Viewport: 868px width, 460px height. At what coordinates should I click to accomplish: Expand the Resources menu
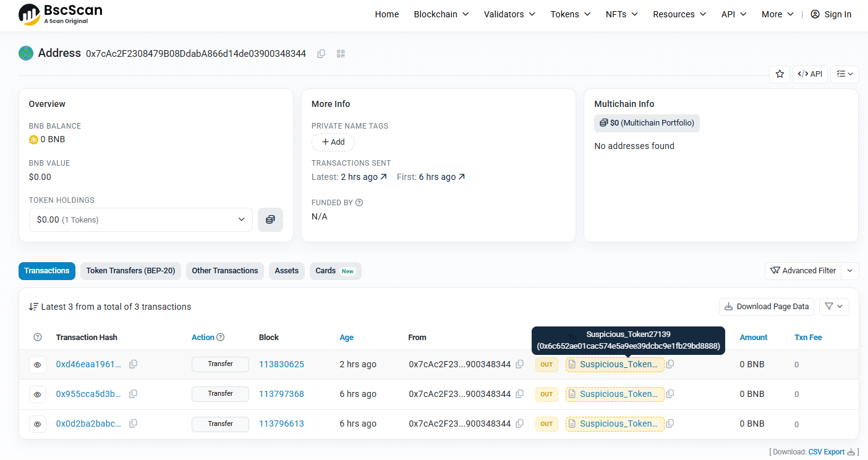(x=680, y=14)
